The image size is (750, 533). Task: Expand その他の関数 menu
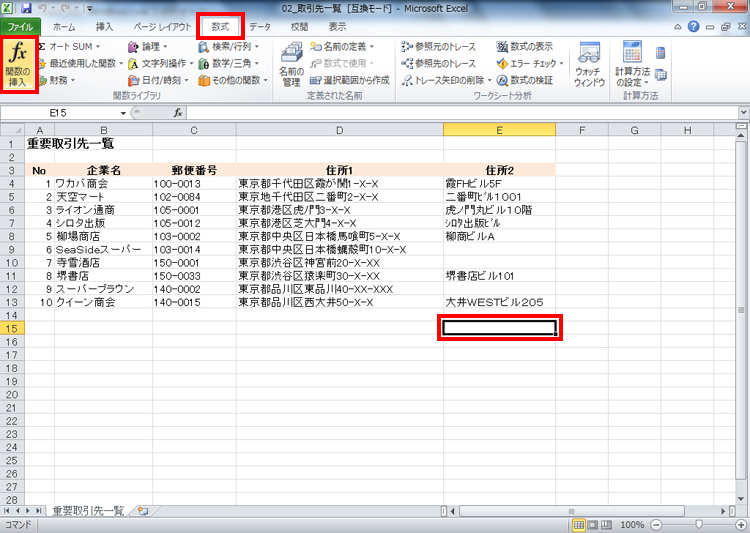(x=233, y=80)
